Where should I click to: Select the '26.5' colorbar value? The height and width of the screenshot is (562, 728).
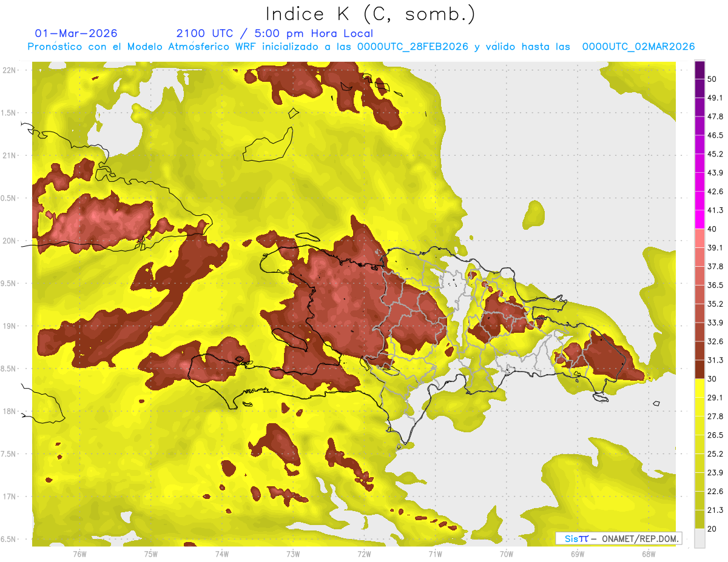pos(715,435)
